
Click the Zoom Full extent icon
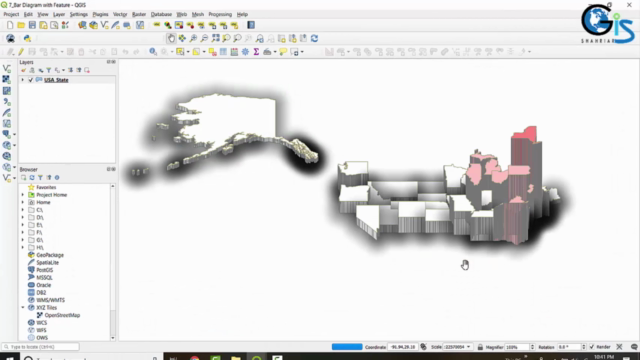pyautogui.click(x=215, y=38)
